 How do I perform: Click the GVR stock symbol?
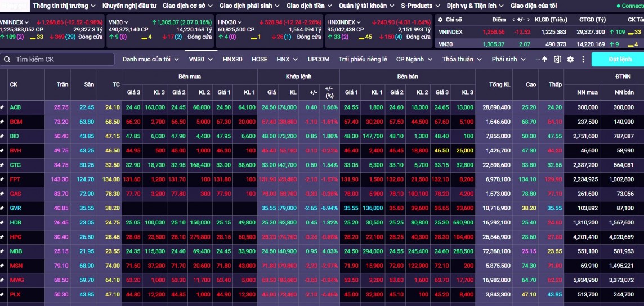pos(15,208)
